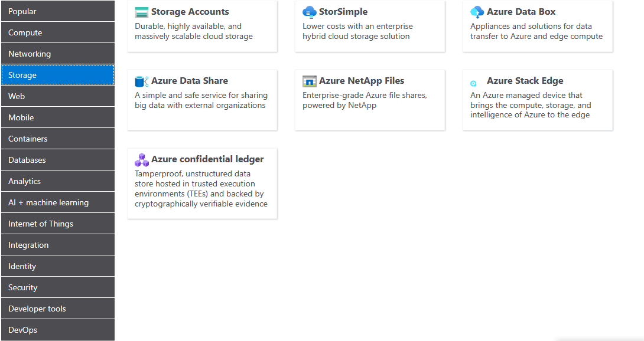
Task: Open the Azure NetApp Files title
Action: tap(362, 81)
